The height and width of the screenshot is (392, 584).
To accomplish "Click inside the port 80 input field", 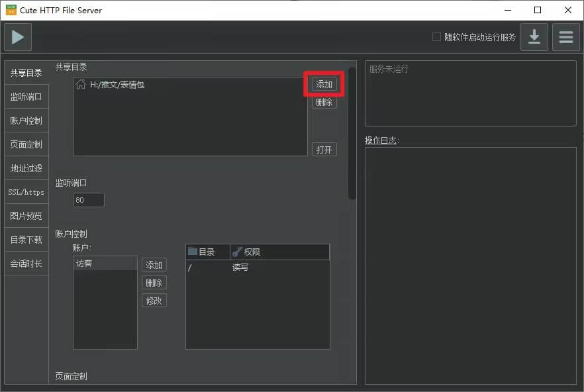I will click(x=88, y=199).
